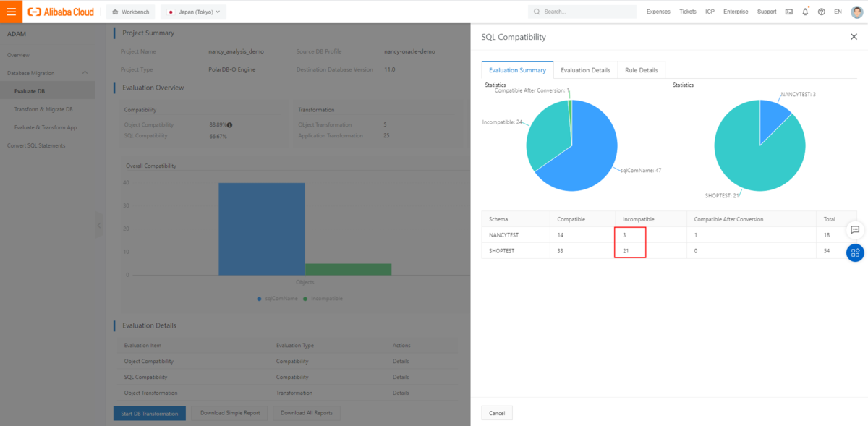
Task: Click the Object Compatibility info icon
Action: pyautogui.click(x=229, y=125)
